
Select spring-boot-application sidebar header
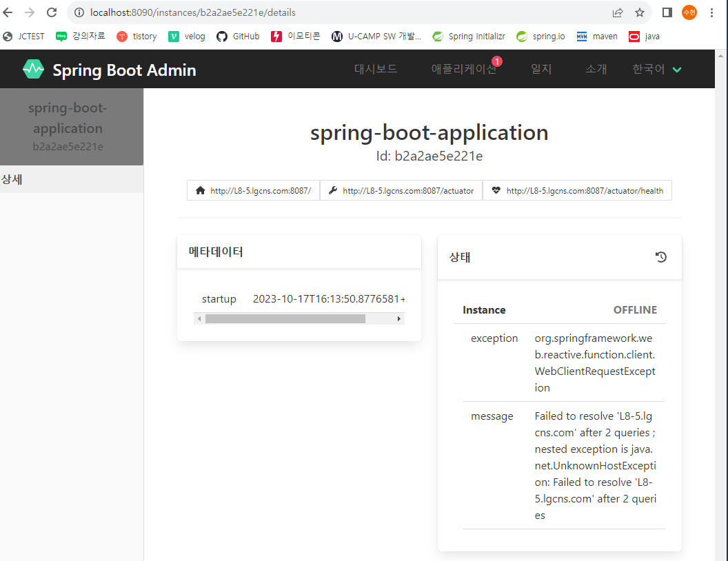click(72, 127)
